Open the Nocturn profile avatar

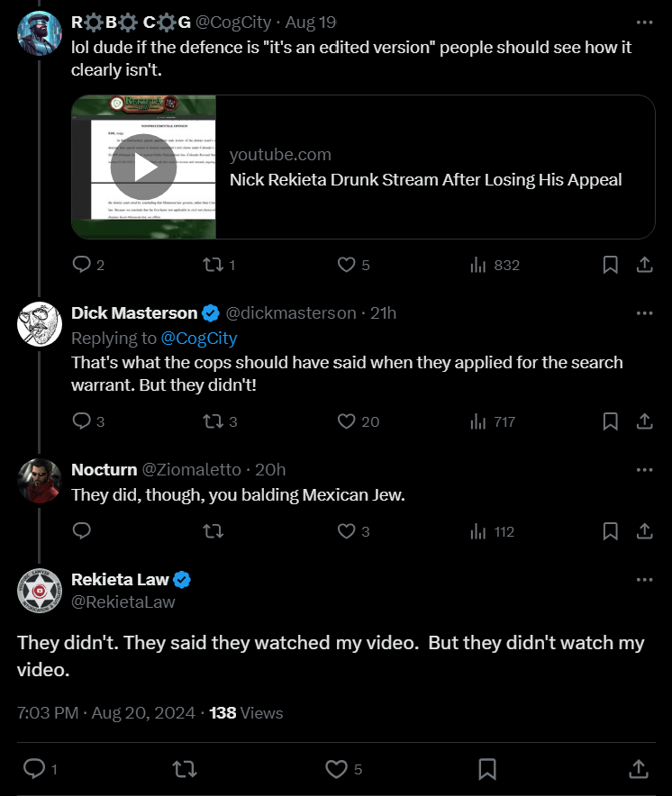40,480
